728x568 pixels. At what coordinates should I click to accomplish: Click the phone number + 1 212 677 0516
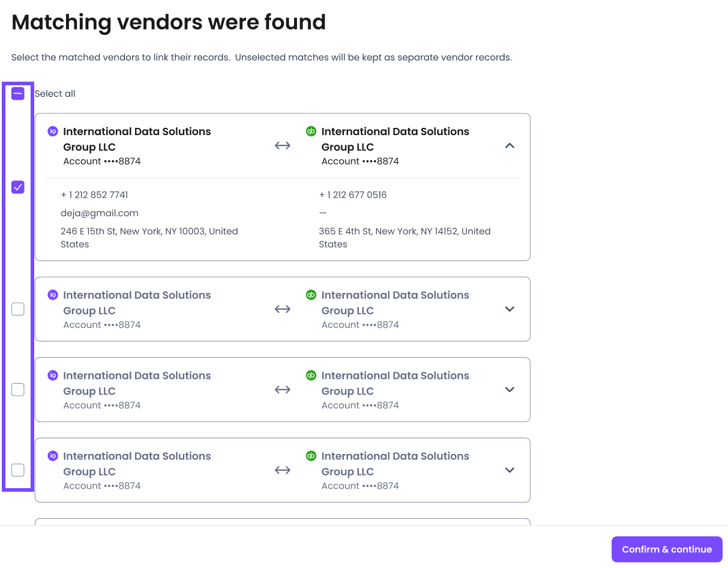tap(353, 195)
